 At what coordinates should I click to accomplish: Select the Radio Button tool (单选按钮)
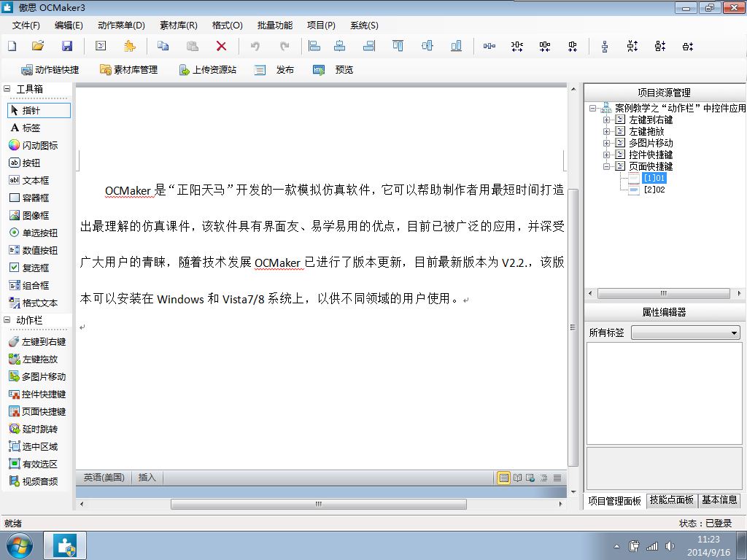[x=34, y=233]
